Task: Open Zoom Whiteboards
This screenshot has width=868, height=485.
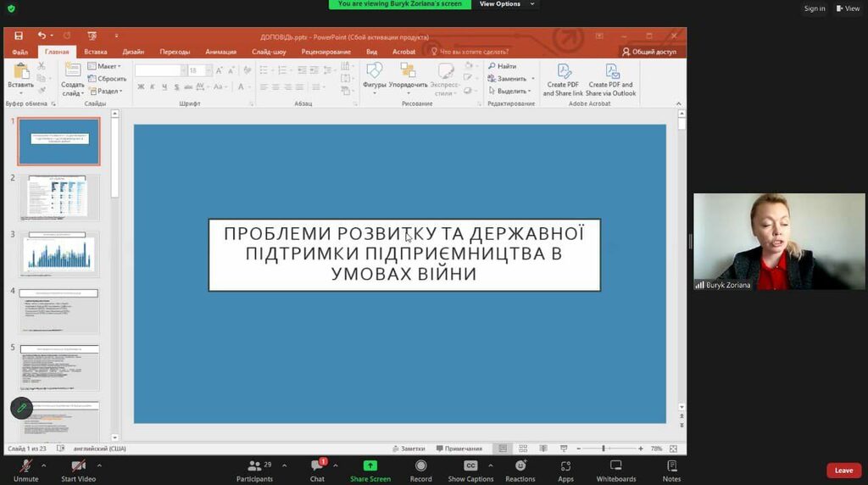Action: click(616, 466)
